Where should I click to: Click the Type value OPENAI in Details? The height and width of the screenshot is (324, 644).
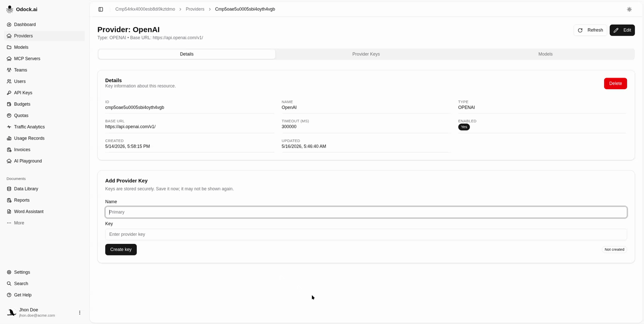[x=466, y=107]
